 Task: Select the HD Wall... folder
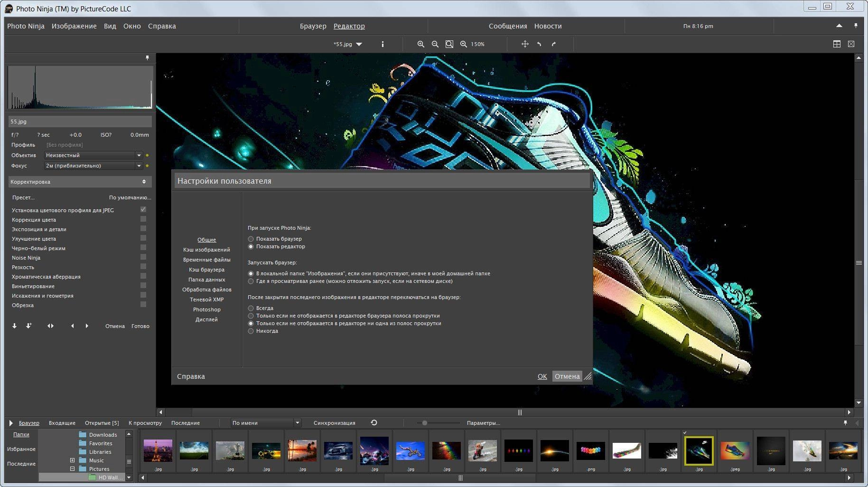pos(110,478)
